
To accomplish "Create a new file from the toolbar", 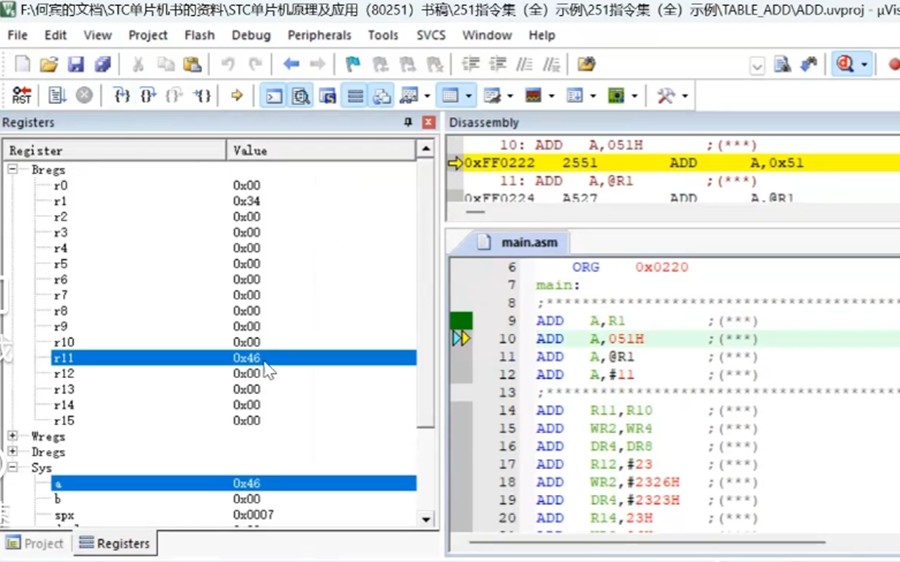I will 22,64.
